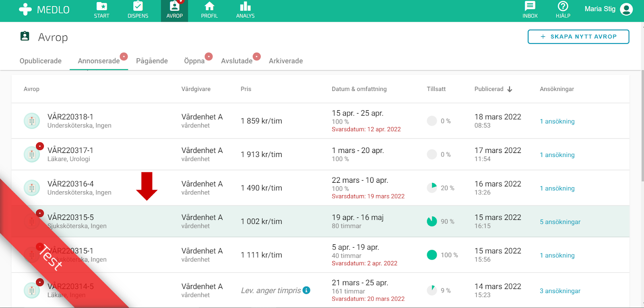Open 1 ansökning for VÅR220316-4

pos(557,188)
